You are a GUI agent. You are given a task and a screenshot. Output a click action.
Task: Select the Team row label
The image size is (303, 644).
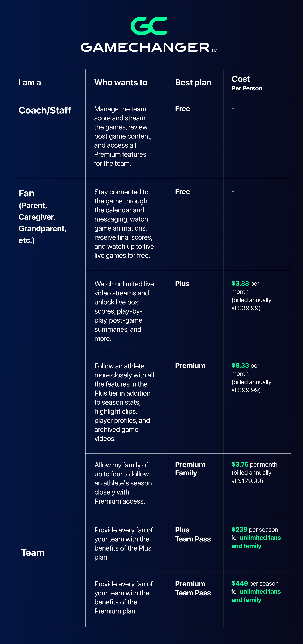(33, 552)
